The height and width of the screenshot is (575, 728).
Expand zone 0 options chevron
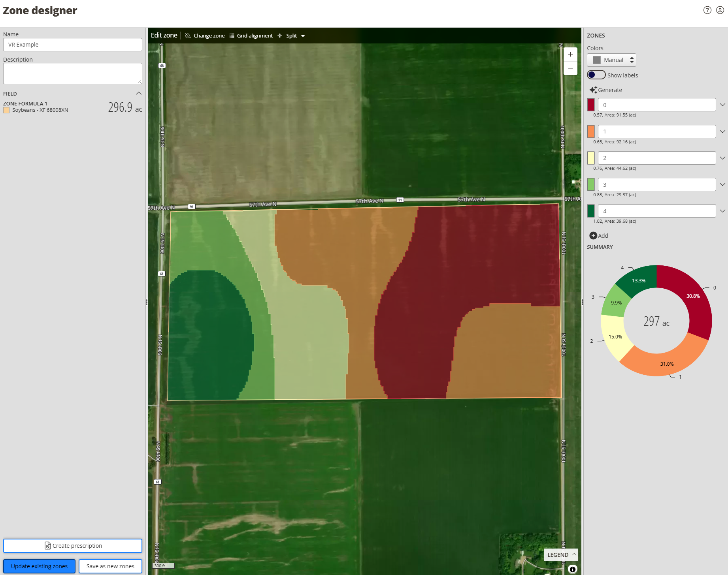tap(722, 105)
